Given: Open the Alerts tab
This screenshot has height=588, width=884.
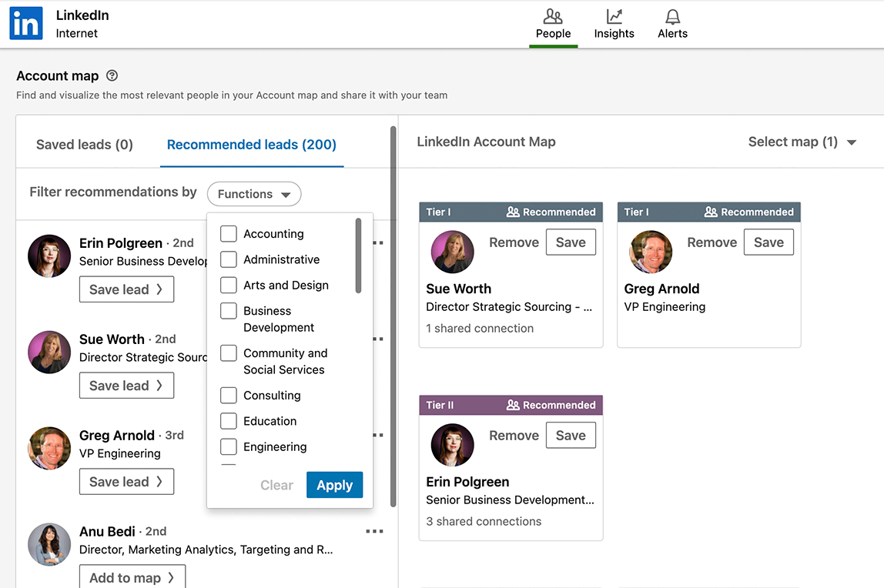Looking at the screenshot, I should [672, 24].
